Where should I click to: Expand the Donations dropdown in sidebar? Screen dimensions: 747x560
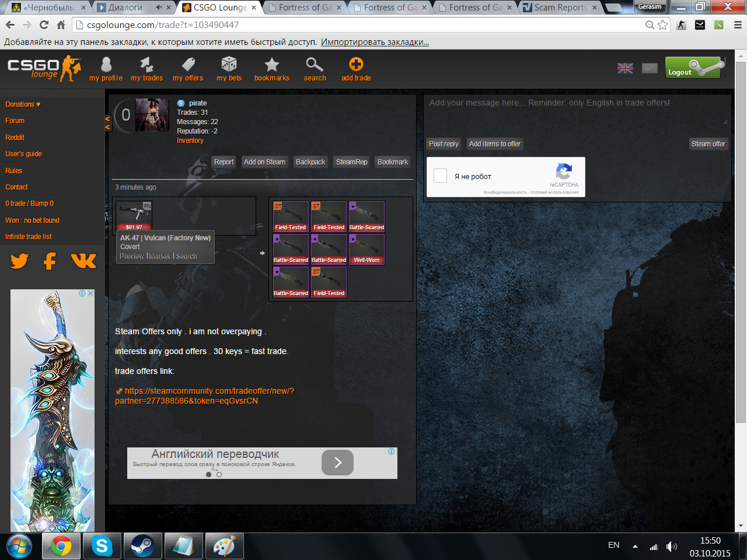click(23, 104)
